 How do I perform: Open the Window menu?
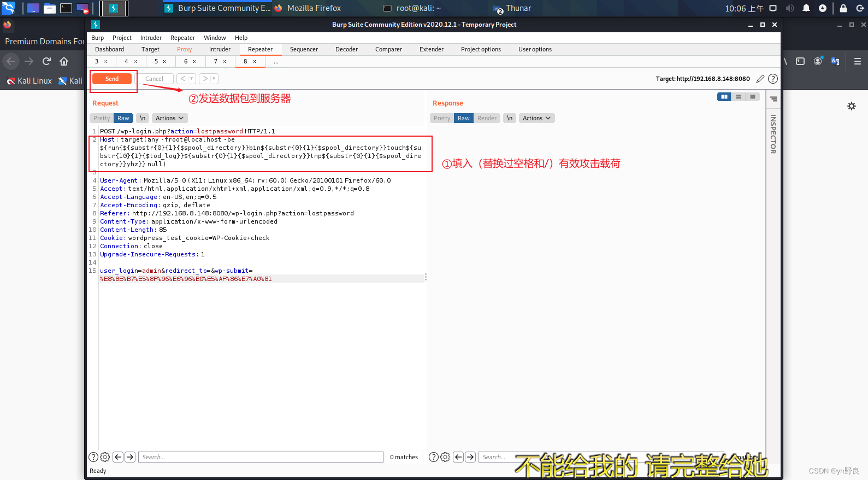tap(215, 38)
